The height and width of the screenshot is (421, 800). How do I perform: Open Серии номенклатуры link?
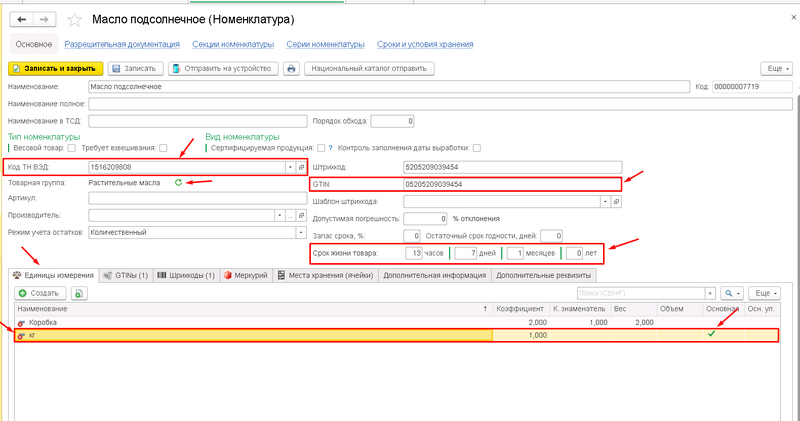click(326, 44)
